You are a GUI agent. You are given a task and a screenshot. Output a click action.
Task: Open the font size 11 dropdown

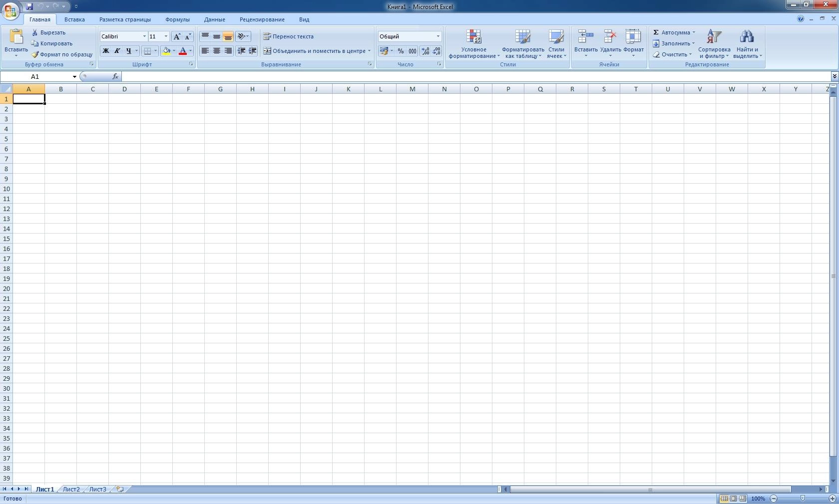tap(166, 36)
